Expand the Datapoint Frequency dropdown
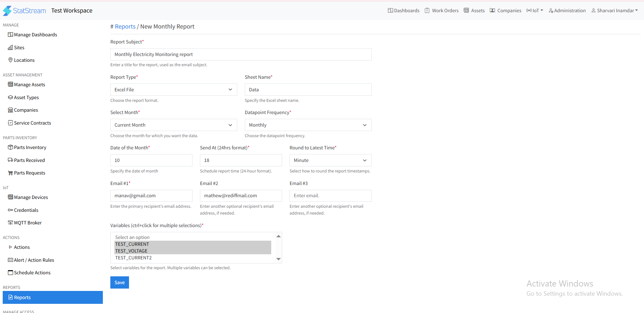The width and height of the screenshot is (644, 313). click(307, 125)
